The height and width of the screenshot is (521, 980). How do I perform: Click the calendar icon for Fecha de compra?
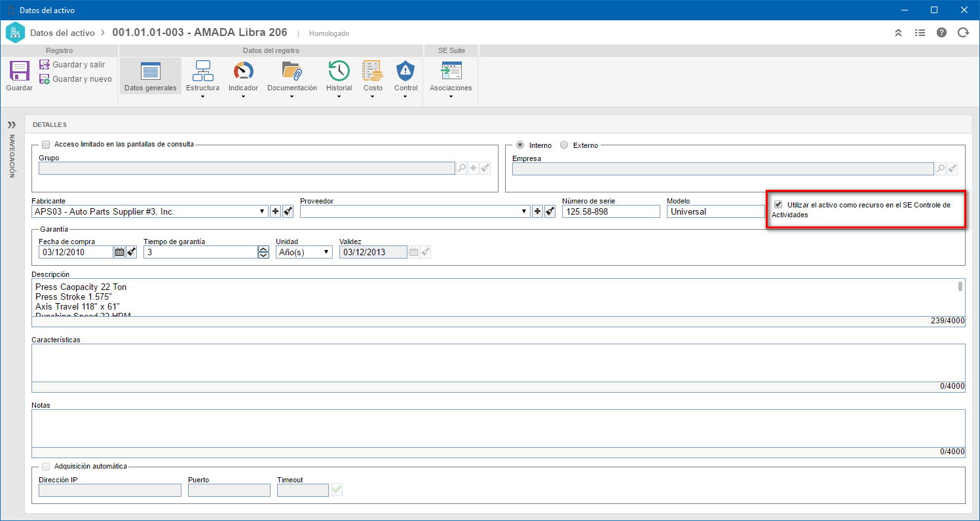coord(119,252)
